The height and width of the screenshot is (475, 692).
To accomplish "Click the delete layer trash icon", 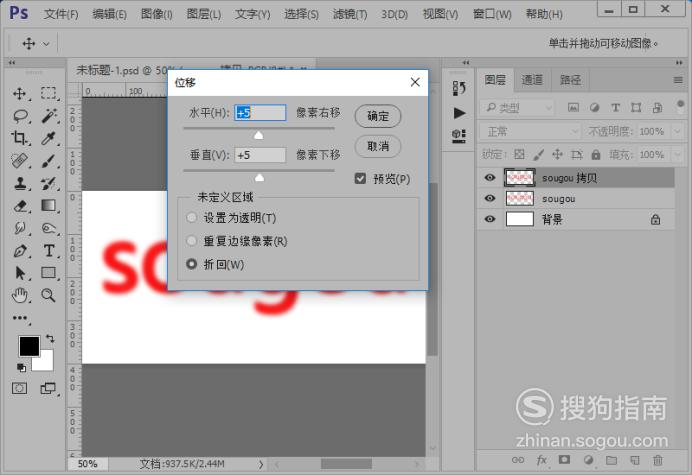I will coord(658,460).
